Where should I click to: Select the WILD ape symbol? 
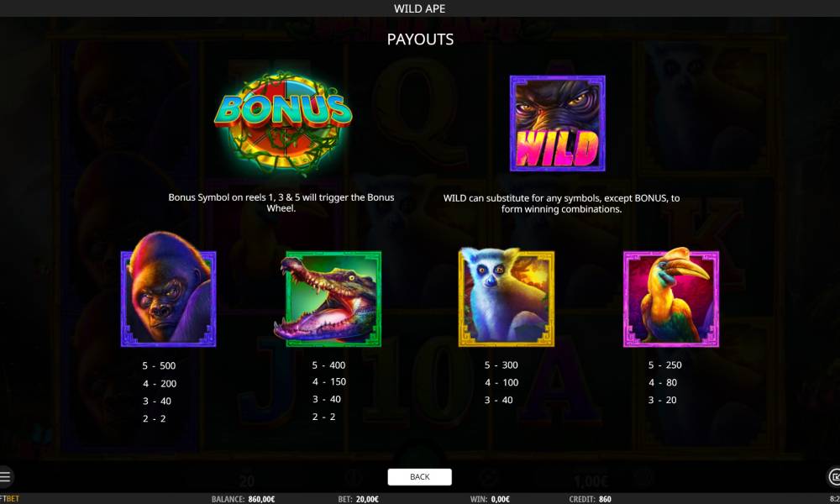(x=557, y=123)
